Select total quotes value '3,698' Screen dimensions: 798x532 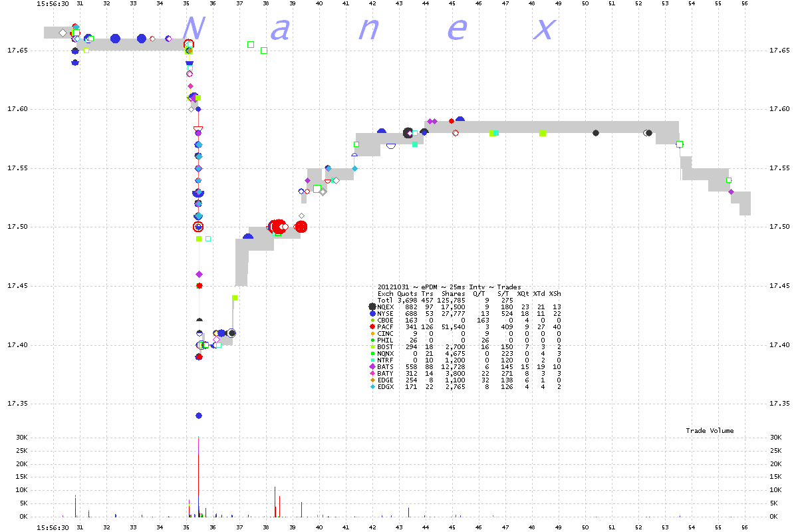coord(407,300)
